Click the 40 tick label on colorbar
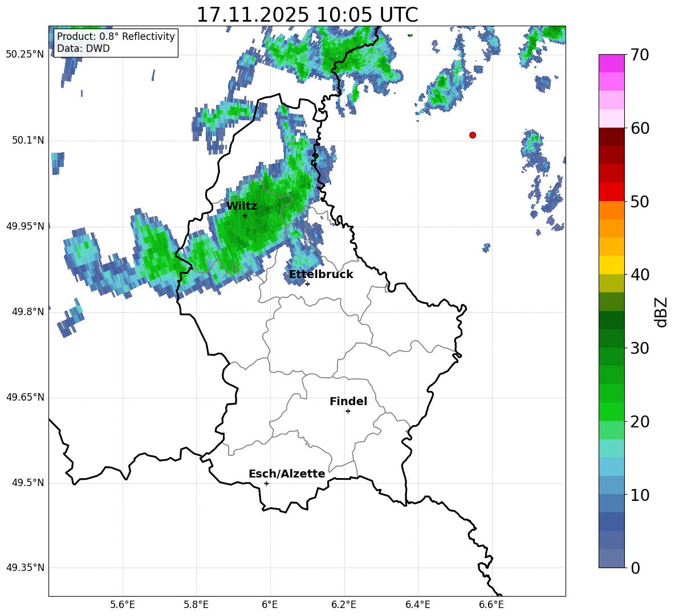Screen dimensions: 675x616 640,275
